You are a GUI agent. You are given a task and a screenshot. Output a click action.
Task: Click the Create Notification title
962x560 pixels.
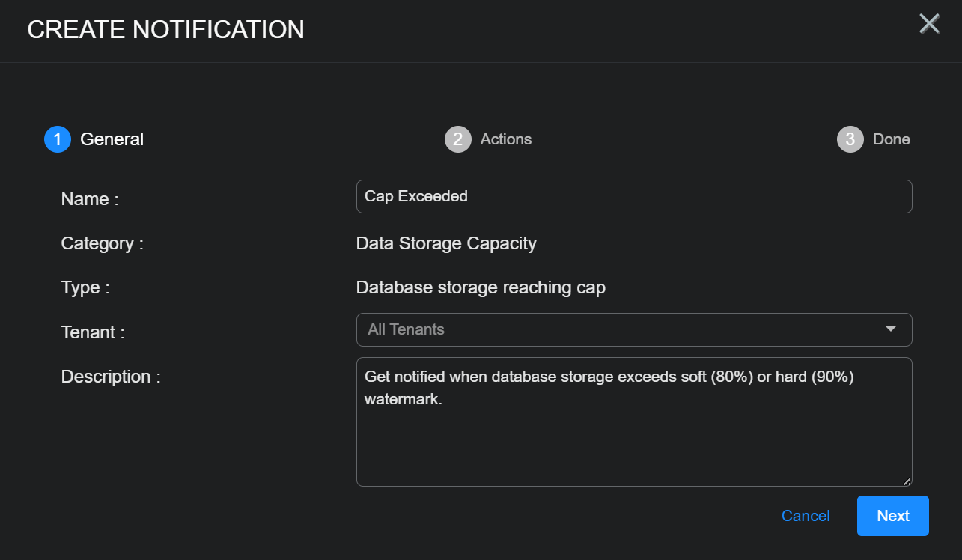(165, 29)
